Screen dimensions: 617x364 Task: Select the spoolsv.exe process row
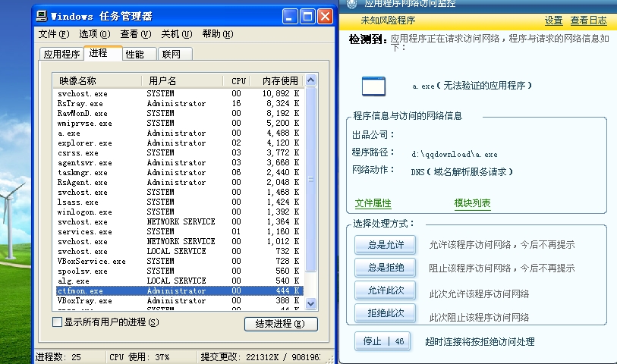(179, 271)
